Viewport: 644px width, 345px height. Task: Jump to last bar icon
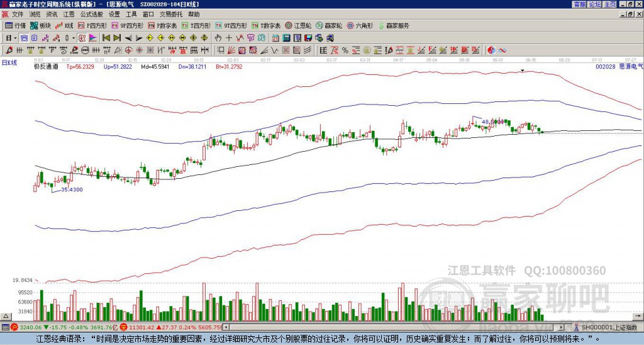117,38
